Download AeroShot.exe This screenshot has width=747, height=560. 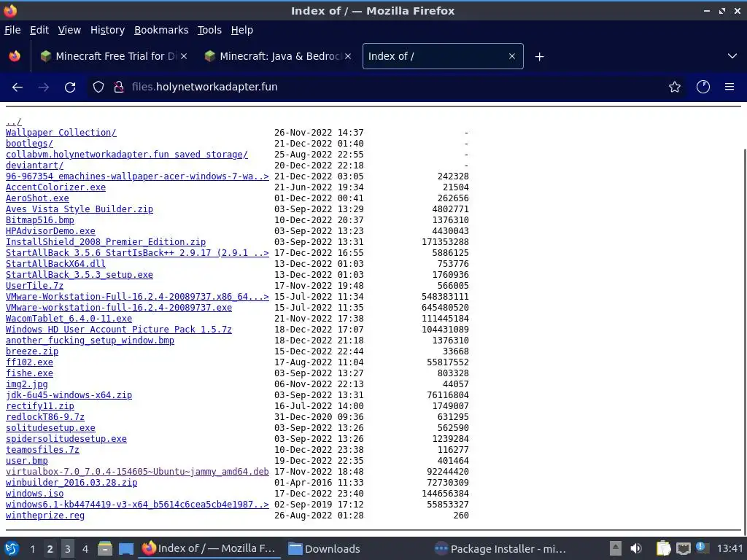click(x=37, y=198)
